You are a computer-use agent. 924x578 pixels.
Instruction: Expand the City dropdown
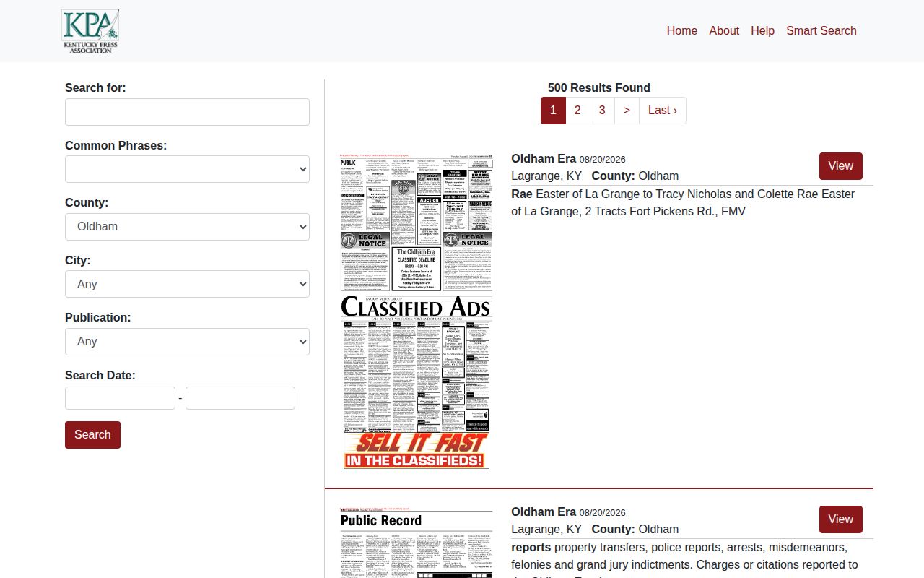[x=187, y=284]
